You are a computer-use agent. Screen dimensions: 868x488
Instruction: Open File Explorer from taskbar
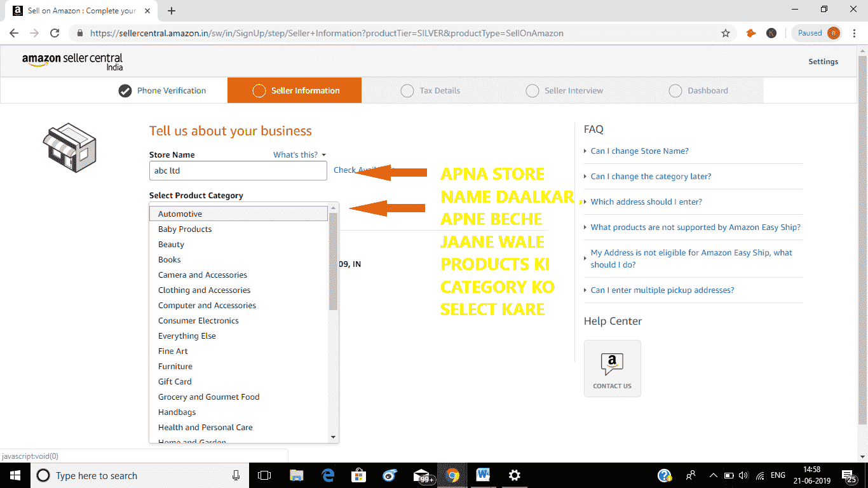tap(296, 475)
